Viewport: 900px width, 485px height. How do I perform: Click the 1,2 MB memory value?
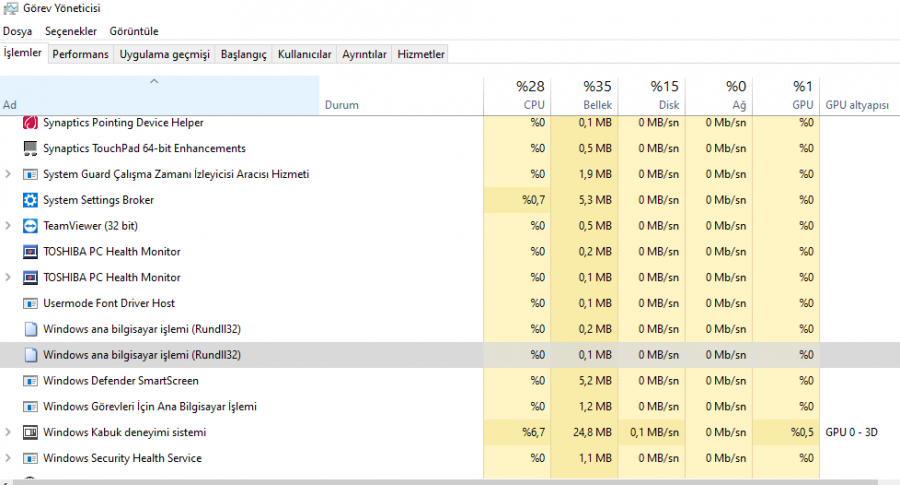tap(595, 406)
